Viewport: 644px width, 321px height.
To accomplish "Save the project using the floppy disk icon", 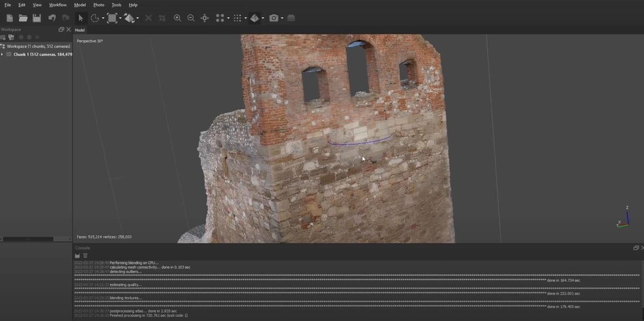I will point(36,18).
